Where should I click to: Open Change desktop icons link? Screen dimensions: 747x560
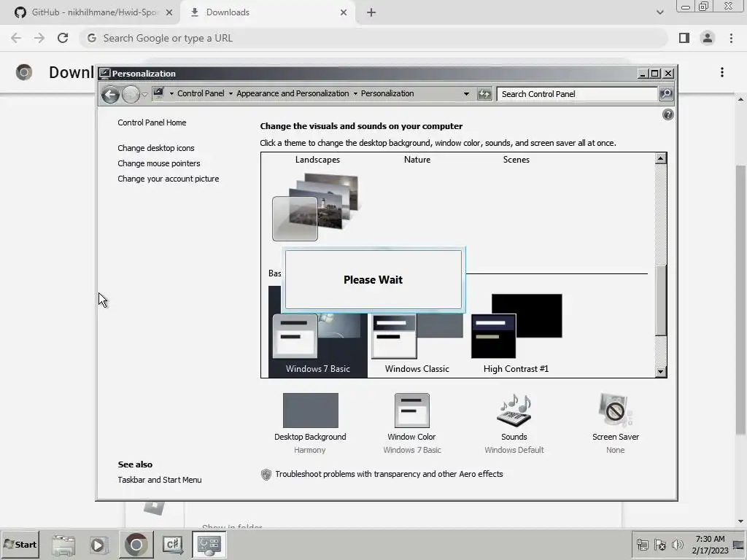pyautogui.click(x=156, y=148)
